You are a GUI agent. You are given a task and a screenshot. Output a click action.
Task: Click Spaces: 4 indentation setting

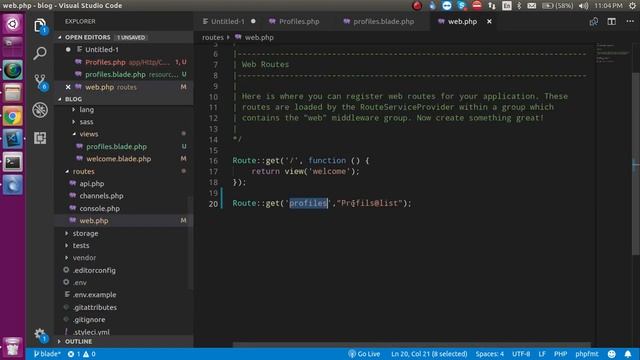coord(489,354)
